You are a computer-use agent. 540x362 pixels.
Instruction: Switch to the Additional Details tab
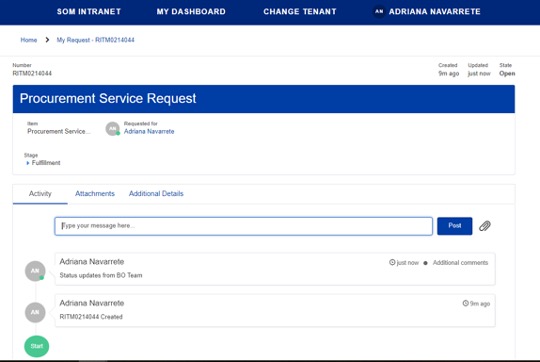(x=156, y=194)
